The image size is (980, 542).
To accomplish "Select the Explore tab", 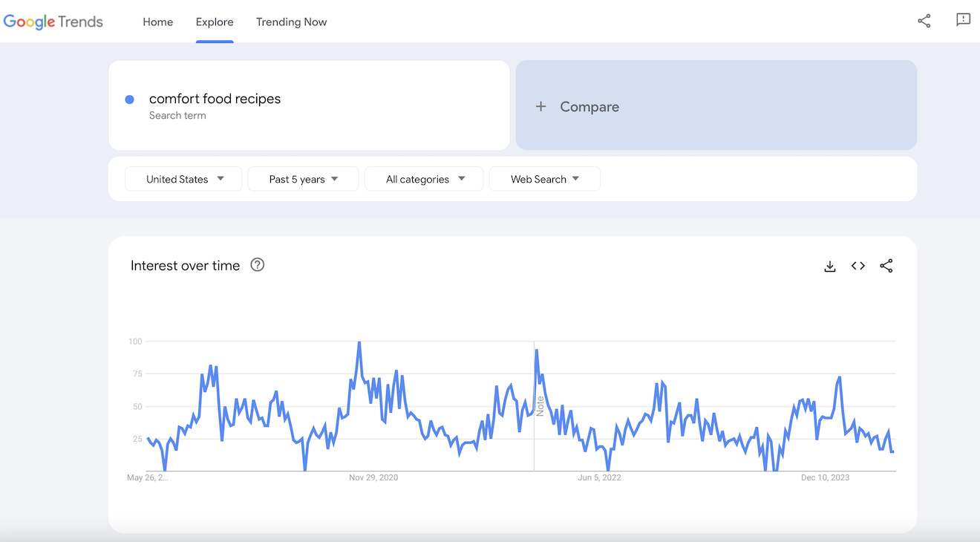I will pyautogui.click(x=215, y=22).
